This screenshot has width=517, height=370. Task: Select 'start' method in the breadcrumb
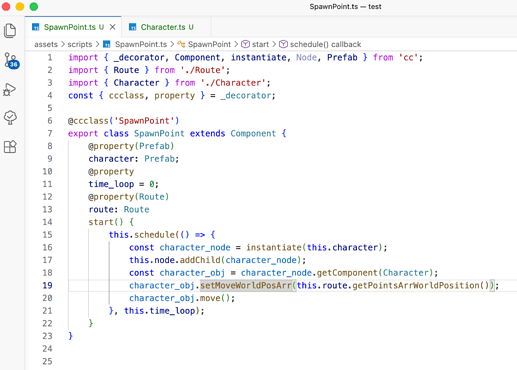click(x=260, y=44)
